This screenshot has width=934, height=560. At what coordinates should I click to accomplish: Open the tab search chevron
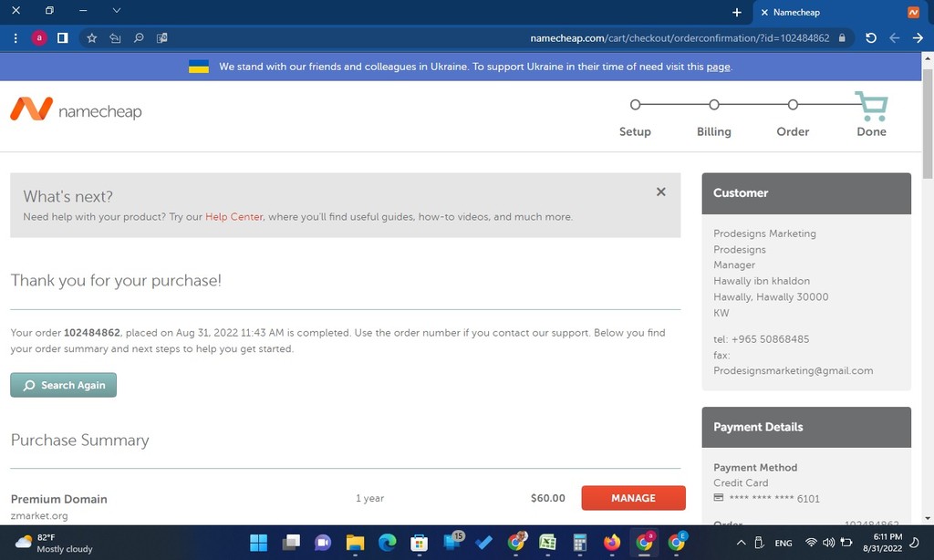point(117,10)
